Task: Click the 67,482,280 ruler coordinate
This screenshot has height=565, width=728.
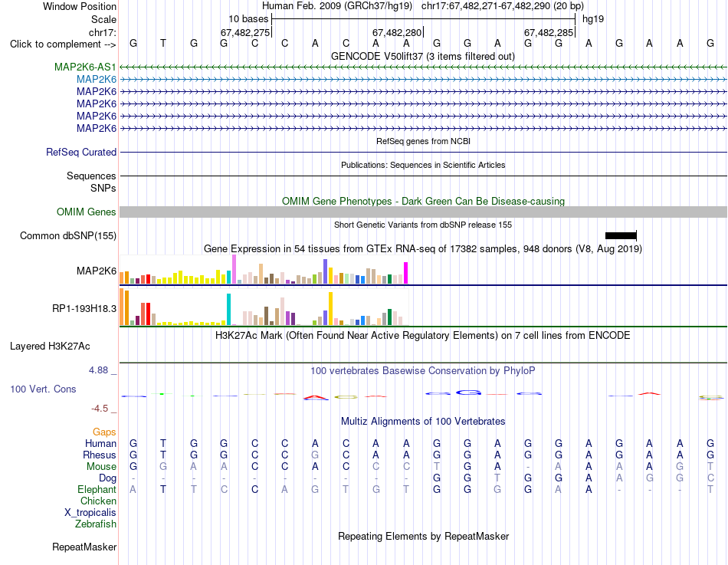Action: (x=397, y=32)
